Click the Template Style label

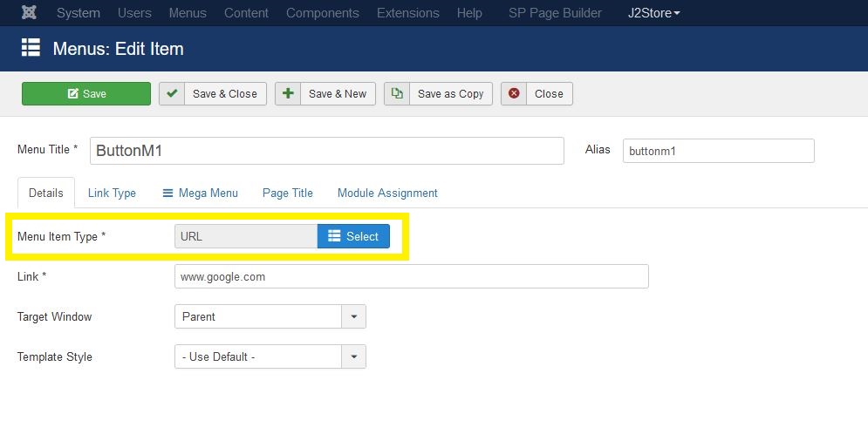[x=55, y=356]
